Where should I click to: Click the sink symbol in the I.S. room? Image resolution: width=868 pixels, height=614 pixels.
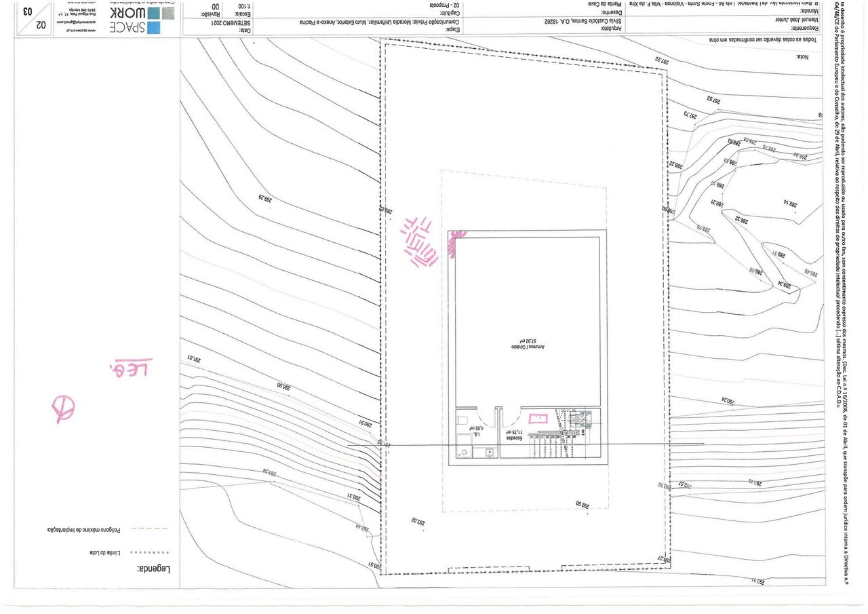(x=490, y=452)
